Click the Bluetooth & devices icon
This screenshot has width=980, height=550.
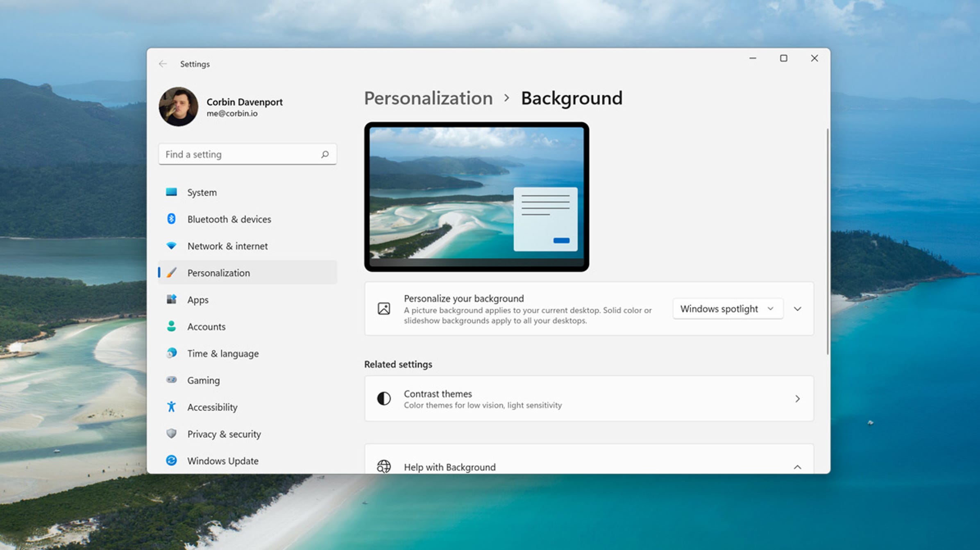[x=172, y=219]
